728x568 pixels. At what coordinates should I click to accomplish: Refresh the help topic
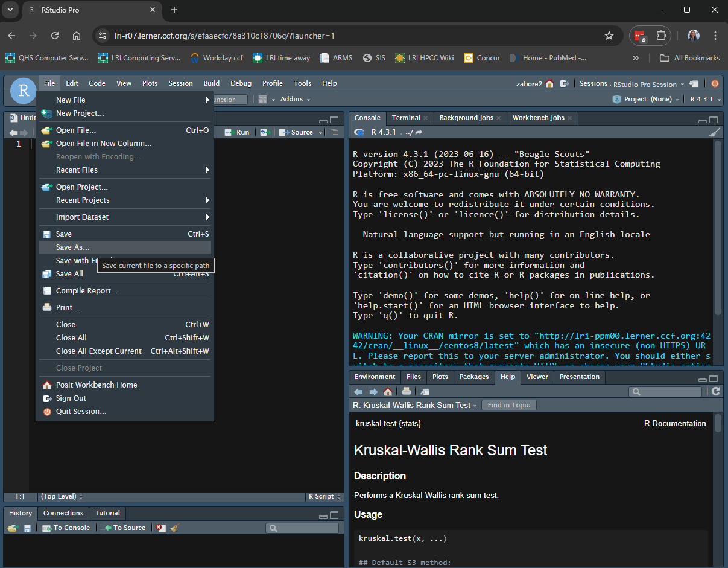(x=716, y=392)
